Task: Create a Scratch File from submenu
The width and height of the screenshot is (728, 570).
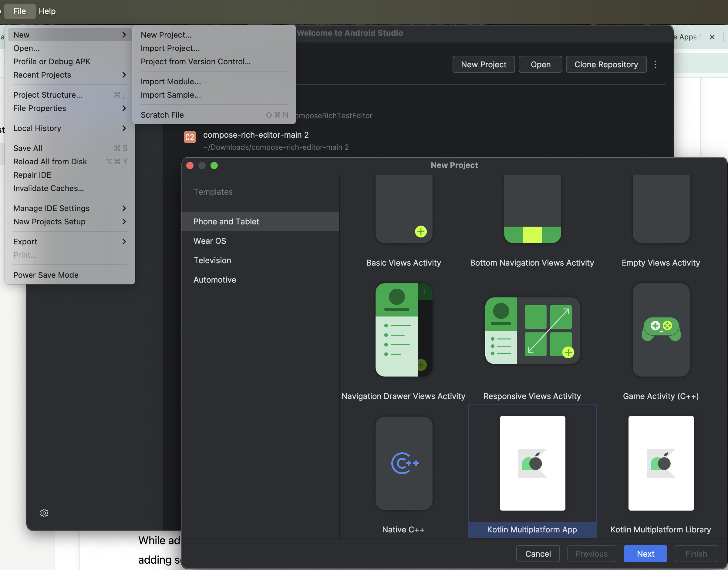Action: (x=214, y=115)
